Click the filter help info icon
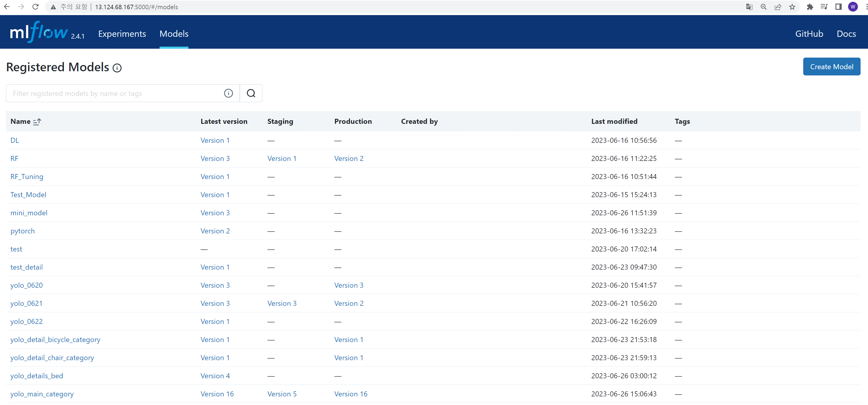This screenshot has width=868, height=405. [228, 93]
